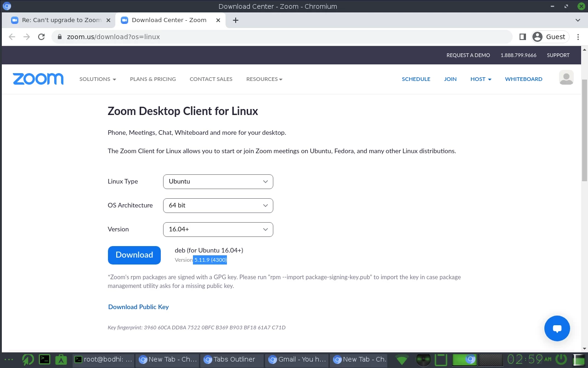The image size is (588, 368).
Task: Click the Schedule link
Action: (416, 79)
